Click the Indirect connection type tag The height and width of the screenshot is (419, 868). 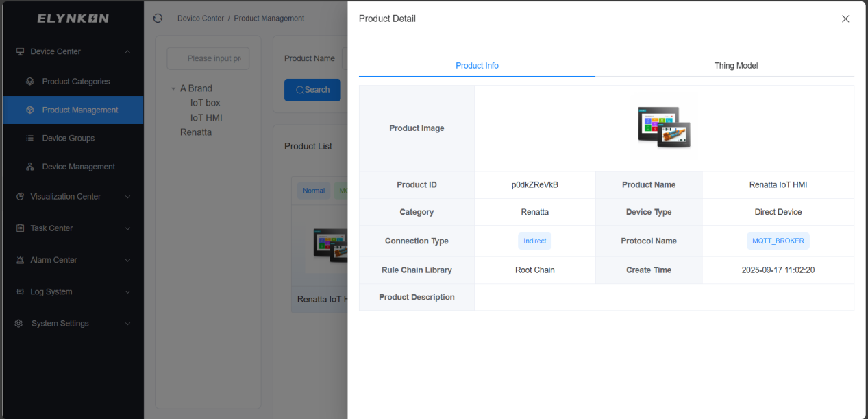tap(534, 241)
